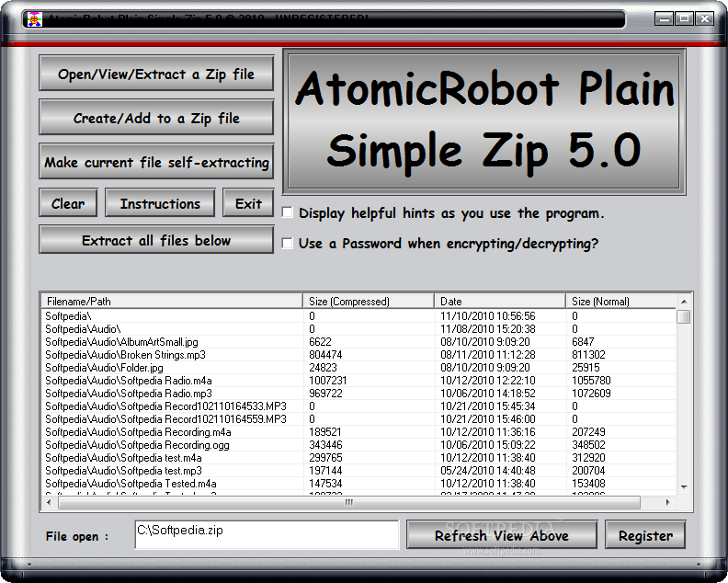The image size is (728, 583).
Task: Click date 10/06/2010 14:18:52
Action: [488, 394]
